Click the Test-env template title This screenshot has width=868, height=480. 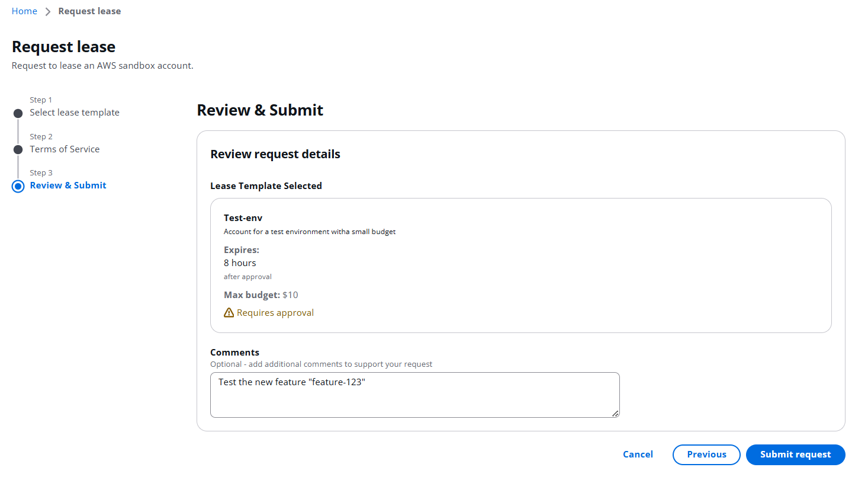pos(243,218)
